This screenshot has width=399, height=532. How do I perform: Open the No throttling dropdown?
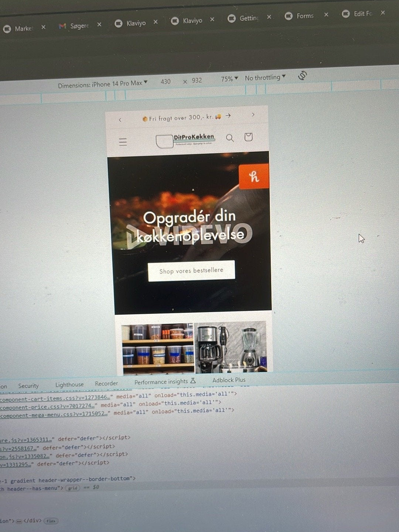point(265,78)
